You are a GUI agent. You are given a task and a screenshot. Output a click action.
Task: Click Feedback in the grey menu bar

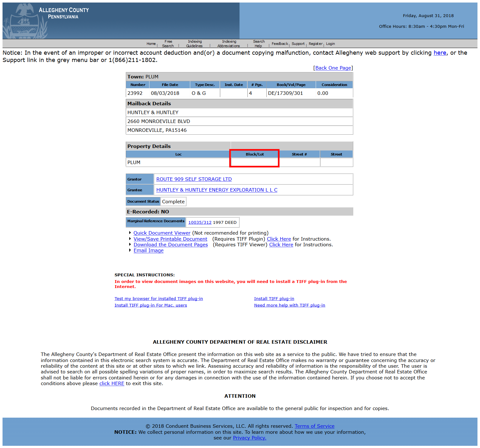279,44
